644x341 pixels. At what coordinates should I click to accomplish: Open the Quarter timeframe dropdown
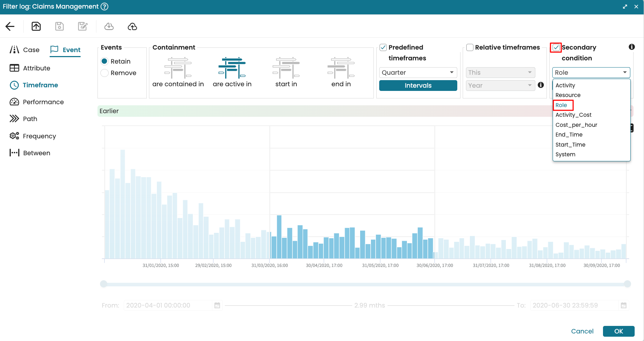click(418, 73)
